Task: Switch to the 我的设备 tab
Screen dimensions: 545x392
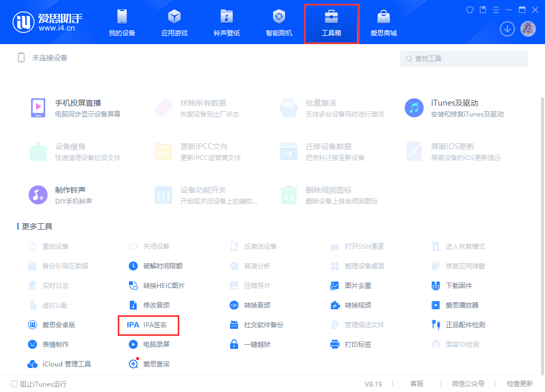Action: (122, 22)
